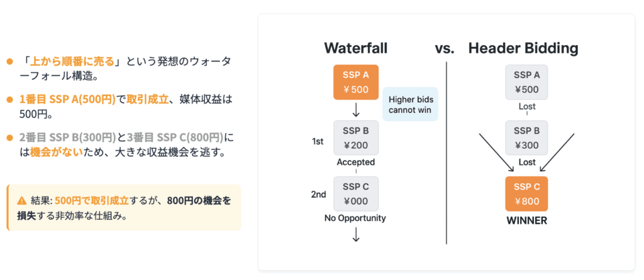Click the down arrow below Waterfall SSP A
The width and height of the screenshot is (644, 280).
356,110
